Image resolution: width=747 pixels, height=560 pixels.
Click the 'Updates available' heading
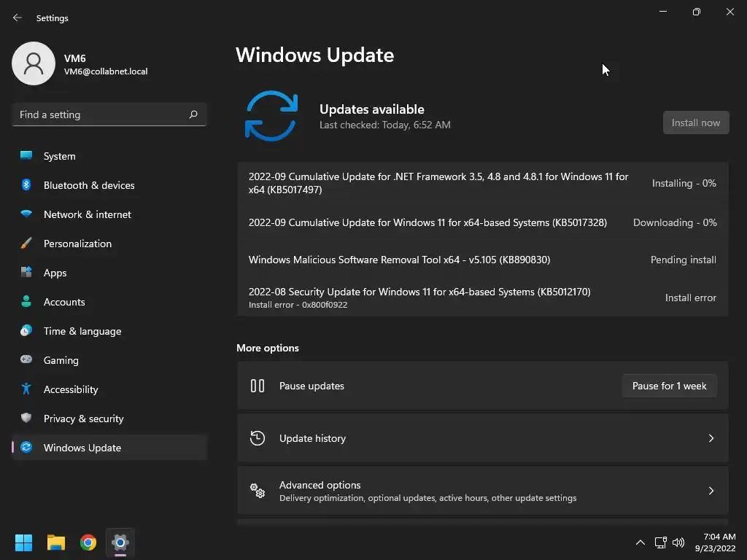click(x=371, y=109)
